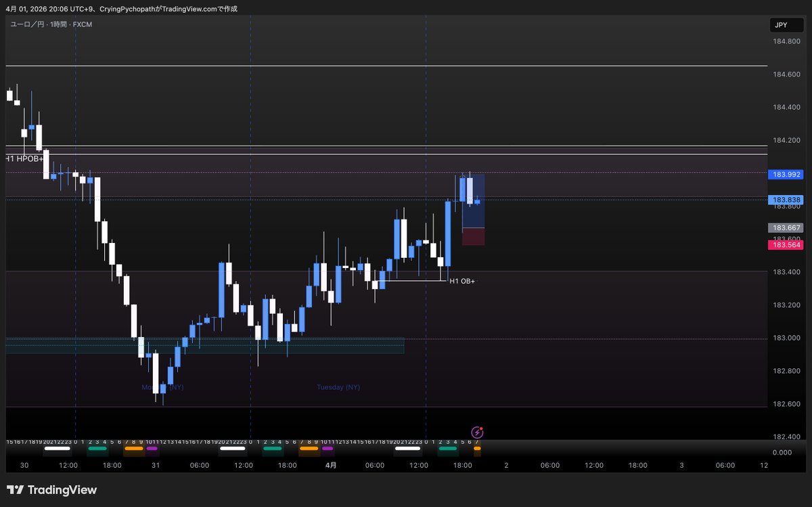
Task: Select the H1 HPOB+ chart label
Action: point(25,158)
